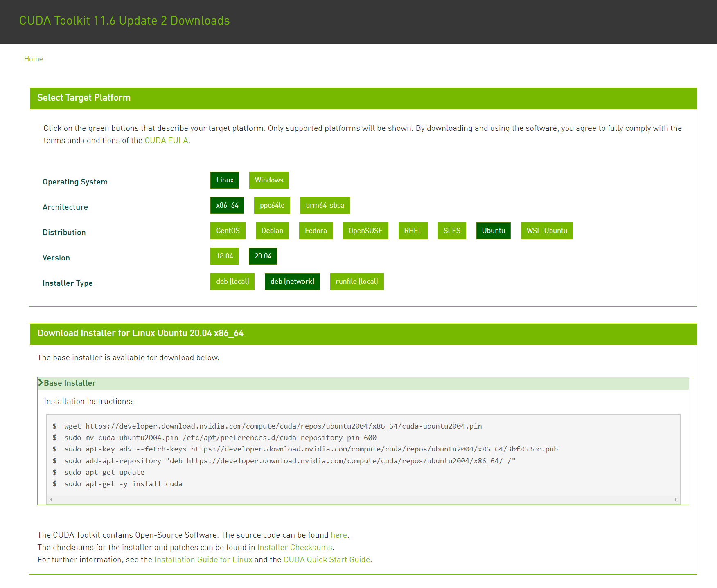717x588 pixels.
Task: Click the 'sudo apt-get -y install cuda' line
Action: (x=123, y=484)
